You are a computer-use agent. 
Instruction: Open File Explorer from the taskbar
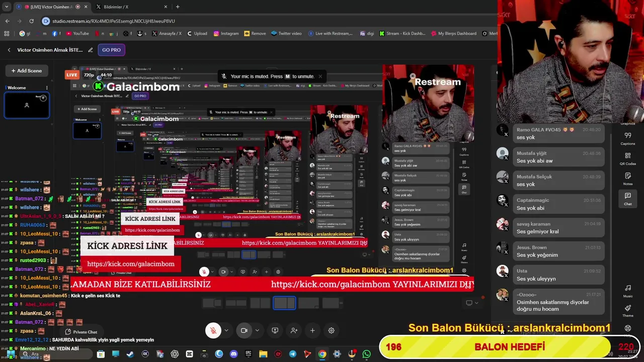(x=263, y=354)
